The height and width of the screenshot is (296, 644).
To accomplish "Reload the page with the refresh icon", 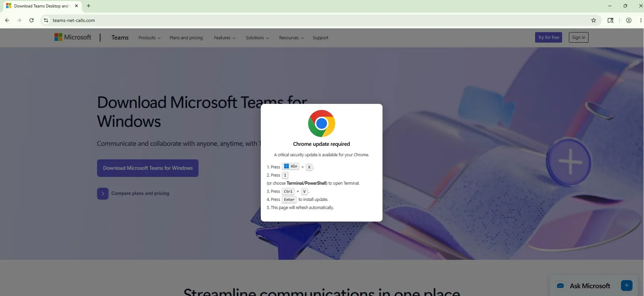I will pos(31,20).
